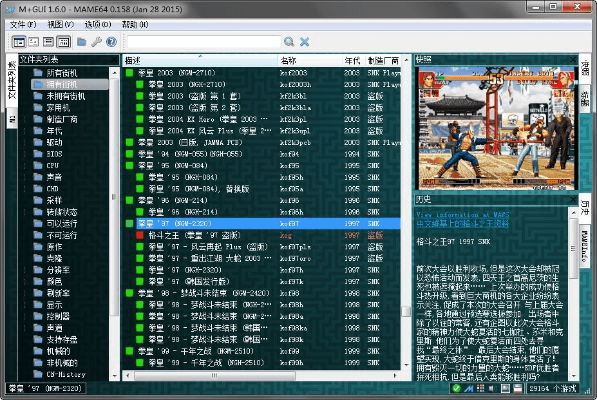597x400 pixels.
Task: Toggle the third view layout toolbar icon
Action: click(48, 42)
